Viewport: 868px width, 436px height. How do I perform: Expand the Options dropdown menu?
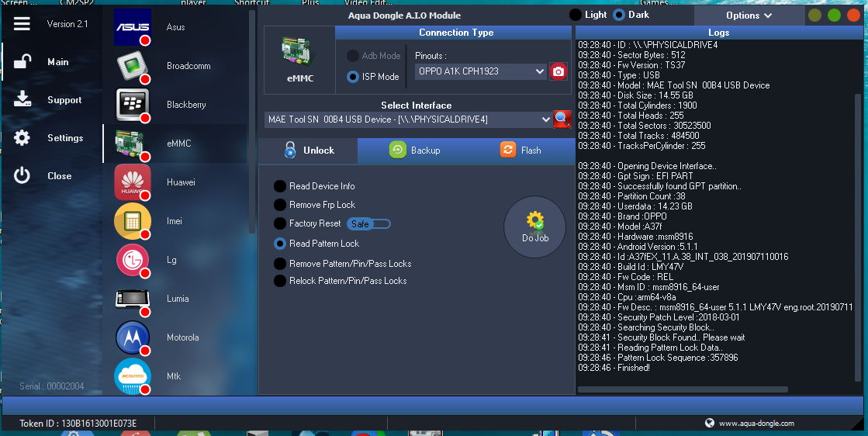749,16
